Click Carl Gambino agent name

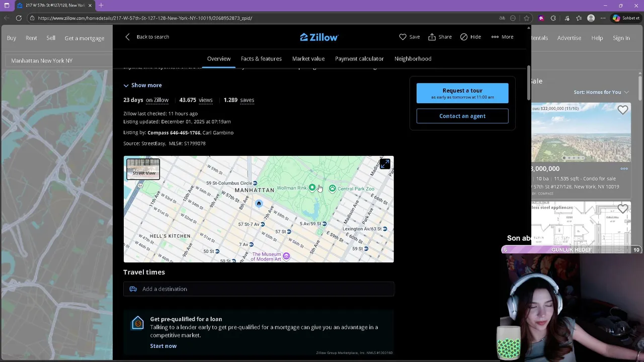pyautogui.click(x=218, y=133)
